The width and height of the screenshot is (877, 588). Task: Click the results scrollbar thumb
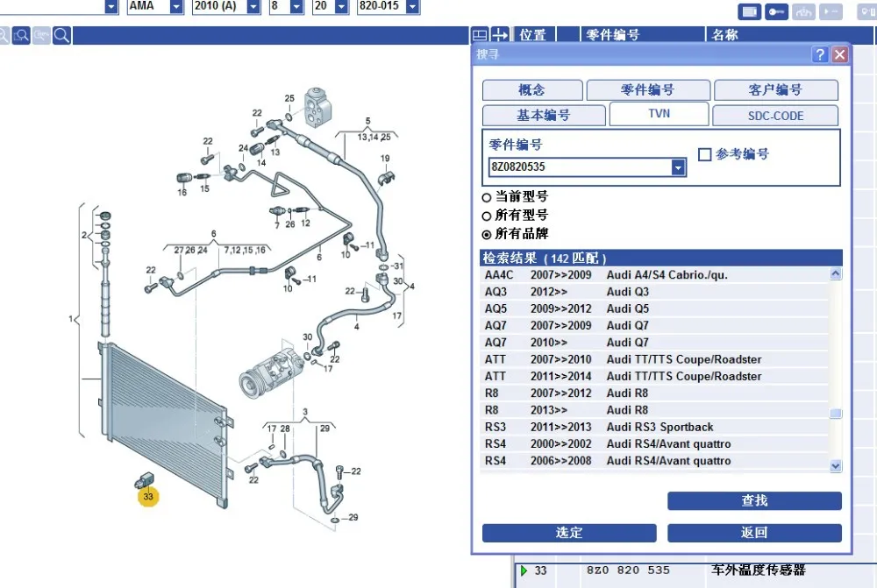[x=836, y=414]
